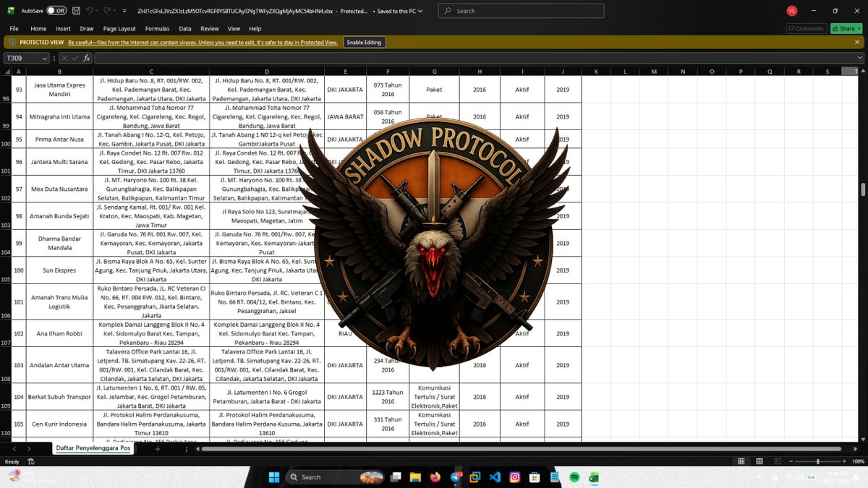
Task: Switch to Normal view icon
Action: (741, 461)
